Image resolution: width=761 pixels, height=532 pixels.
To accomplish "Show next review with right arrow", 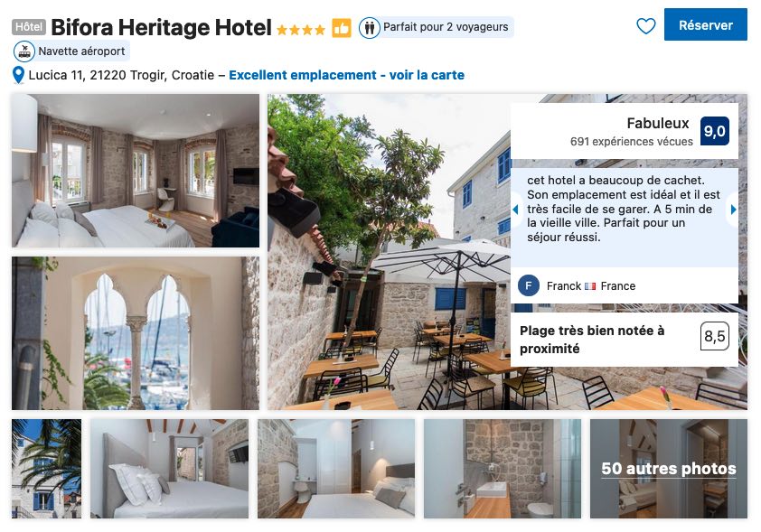I will (x=733, y=210).
